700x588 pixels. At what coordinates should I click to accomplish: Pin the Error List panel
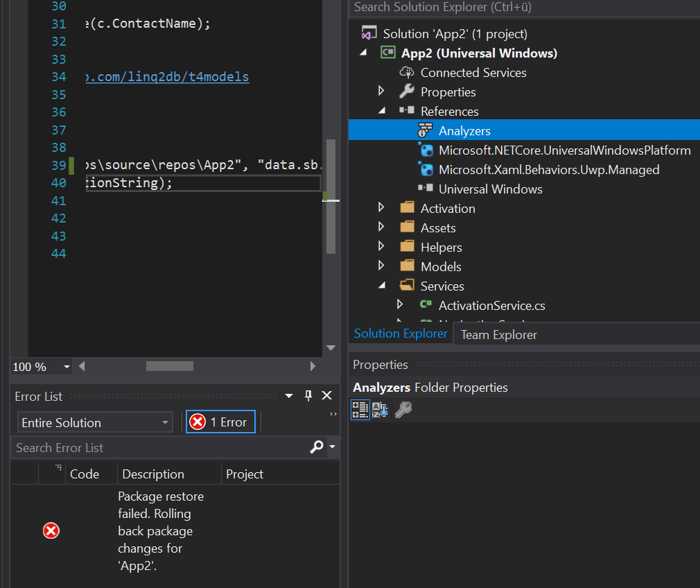tap(308, 395)
